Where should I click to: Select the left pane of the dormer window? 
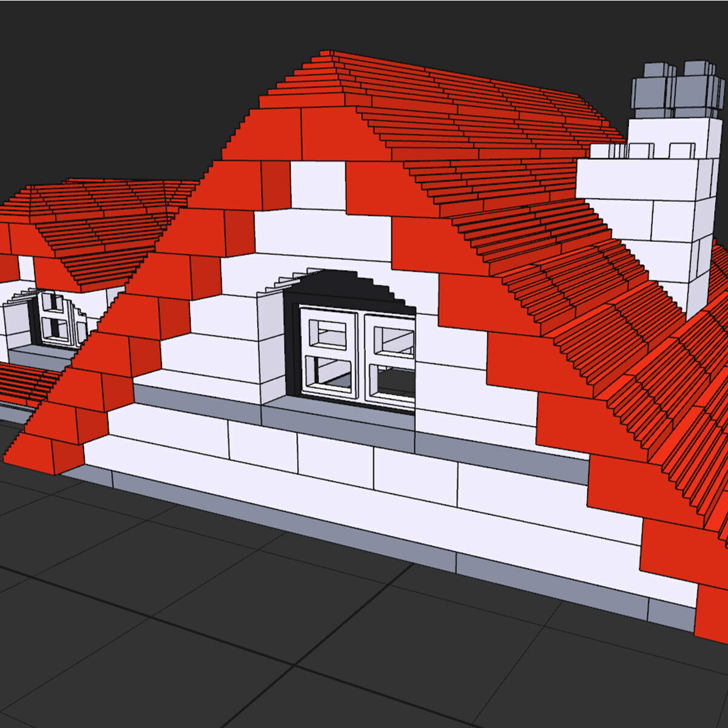(328, 353)
